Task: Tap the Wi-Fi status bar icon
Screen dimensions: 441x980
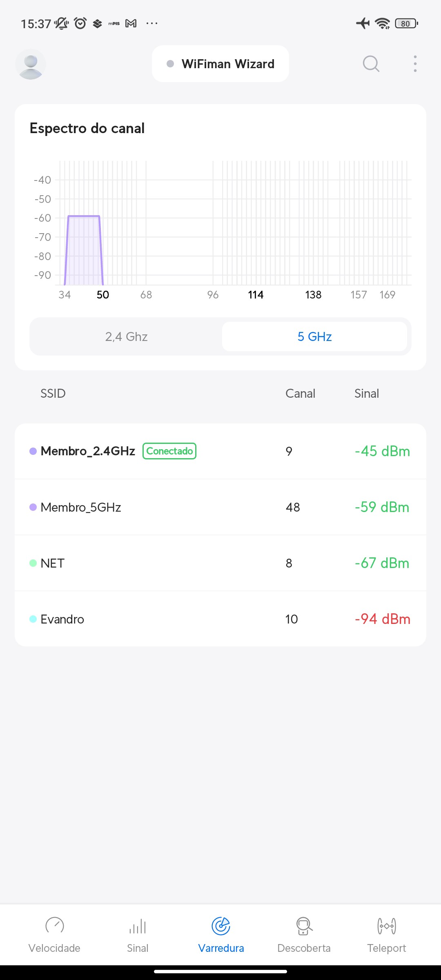Action: pos(382,23)
